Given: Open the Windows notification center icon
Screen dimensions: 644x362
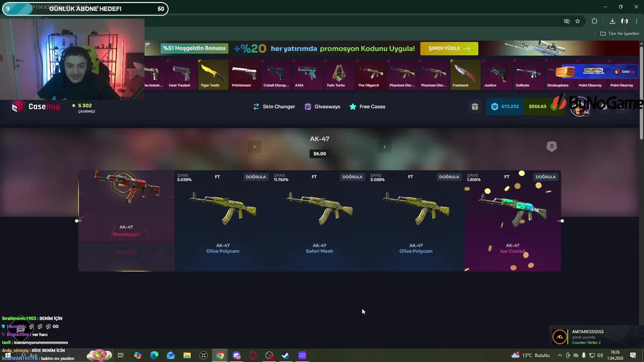Looking at the screenshot, I should point(633,355).
